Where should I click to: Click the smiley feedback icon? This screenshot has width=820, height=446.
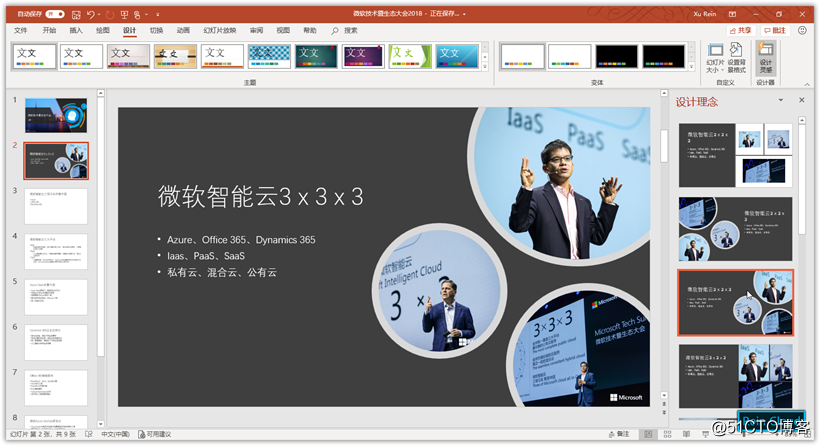pyautogui.click(x=802, y=30)
